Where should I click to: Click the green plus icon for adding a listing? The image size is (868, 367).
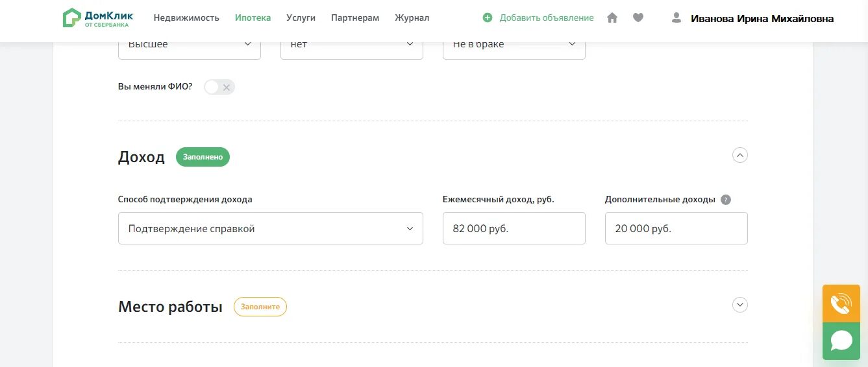coord(488,18)
